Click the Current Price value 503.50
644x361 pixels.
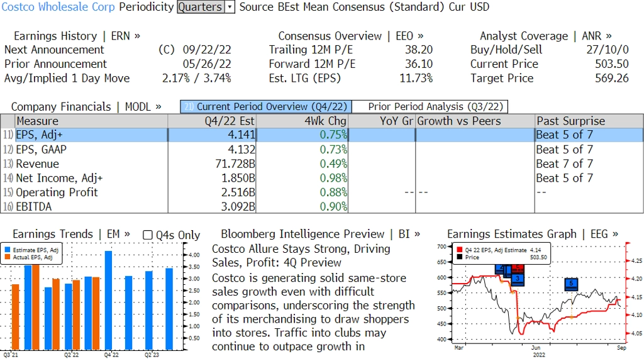click(612, 64)
